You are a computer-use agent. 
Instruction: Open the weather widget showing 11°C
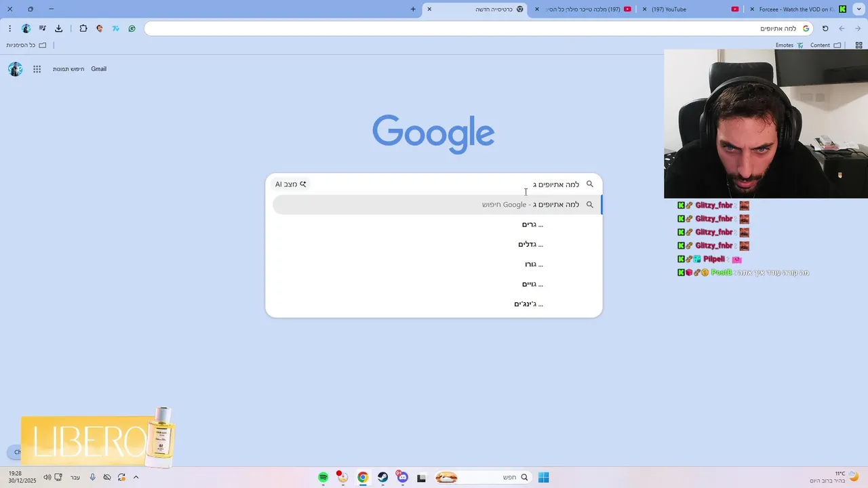coord(834,477)
